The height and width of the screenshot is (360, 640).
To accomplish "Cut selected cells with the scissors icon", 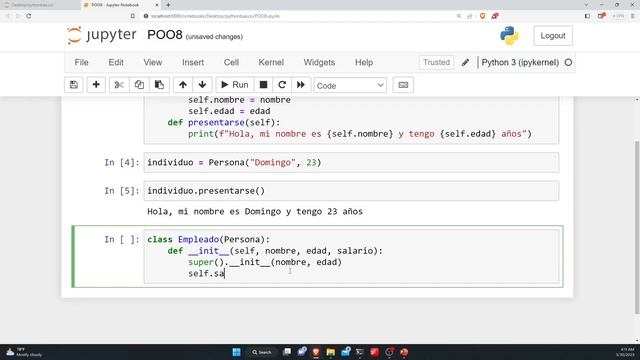I will [x=119, y=85].
